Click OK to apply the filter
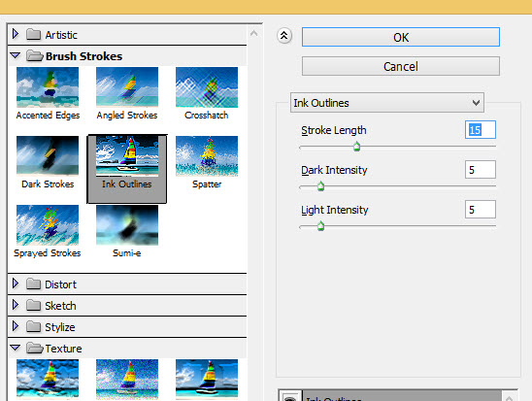Screen dimensions: 532x401 401,37
